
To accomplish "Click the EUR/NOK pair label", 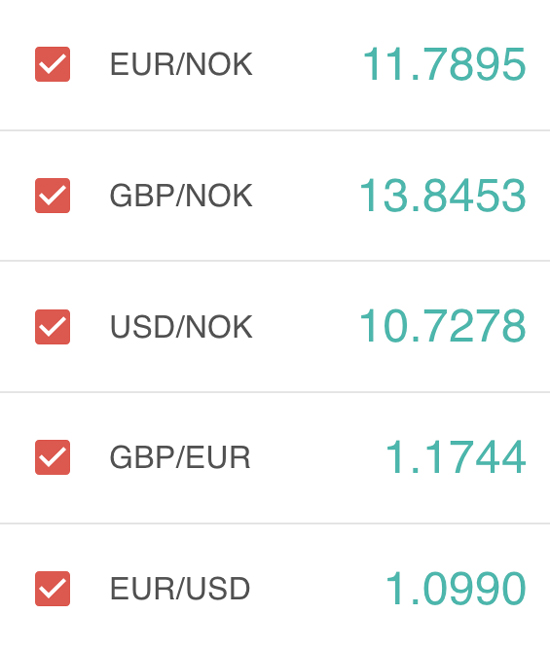I will click(x=181, y=65).
